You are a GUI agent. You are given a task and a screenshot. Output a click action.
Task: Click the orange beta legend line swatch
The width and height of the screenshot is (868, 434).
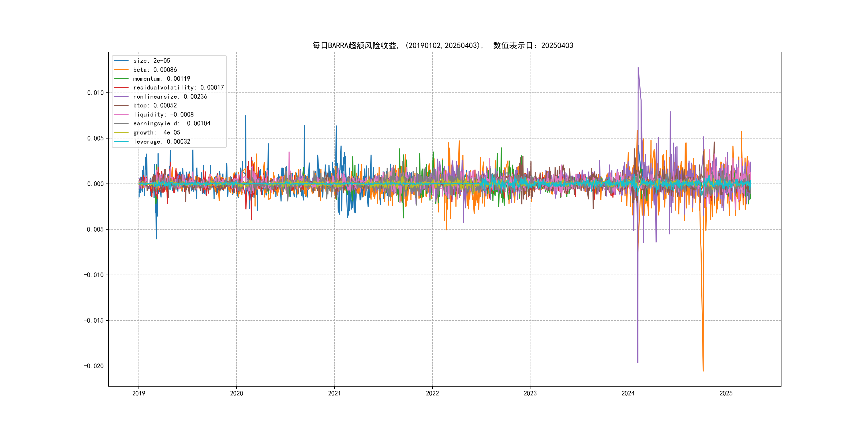(x=121, y=70)
